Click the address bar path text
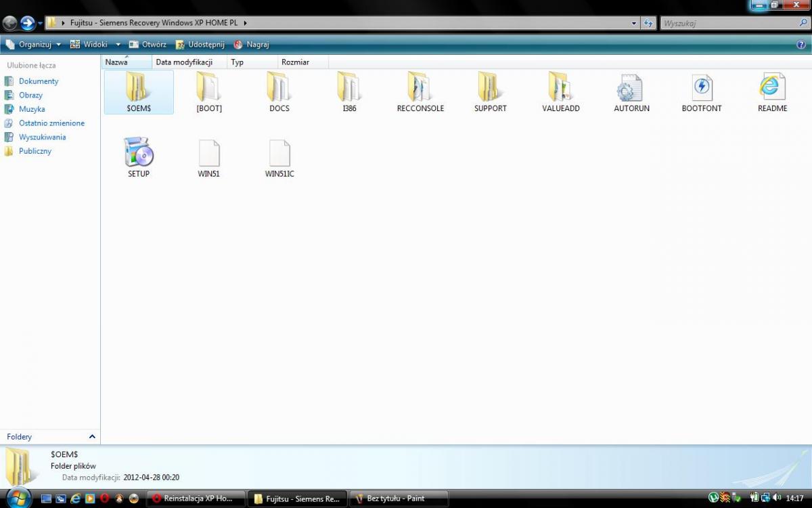This screenshot has height=508, width=812. point(155,23)
